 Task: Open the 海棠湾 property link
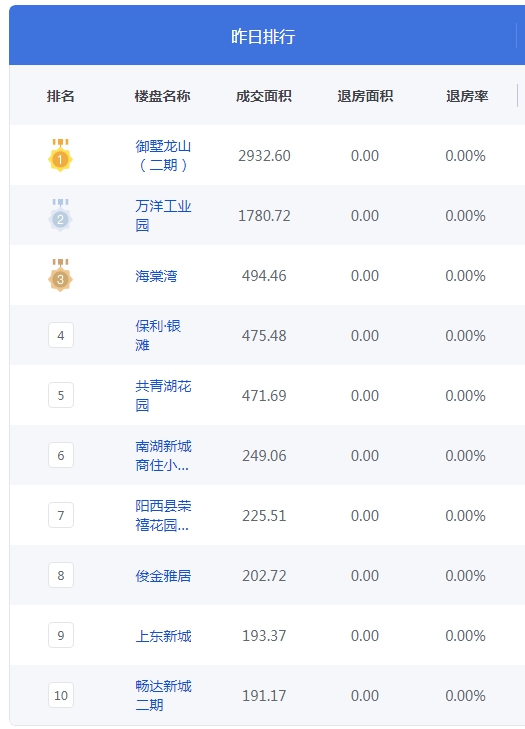pyautogui.click(x=156, y=276)
